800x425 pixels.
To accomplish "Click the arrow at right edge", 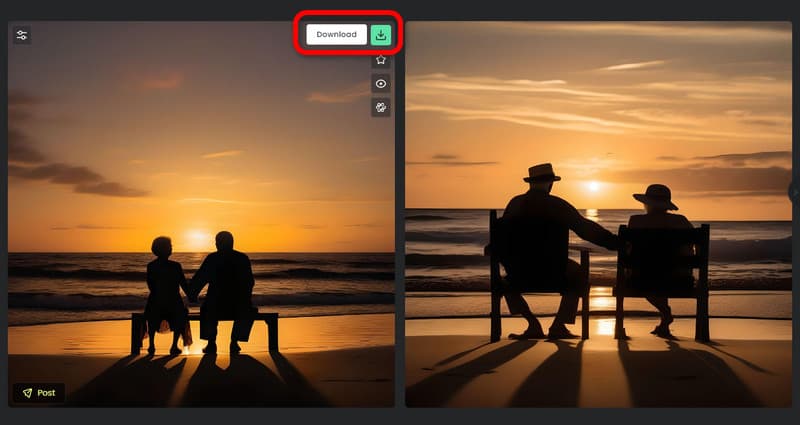I will (794, 192).
